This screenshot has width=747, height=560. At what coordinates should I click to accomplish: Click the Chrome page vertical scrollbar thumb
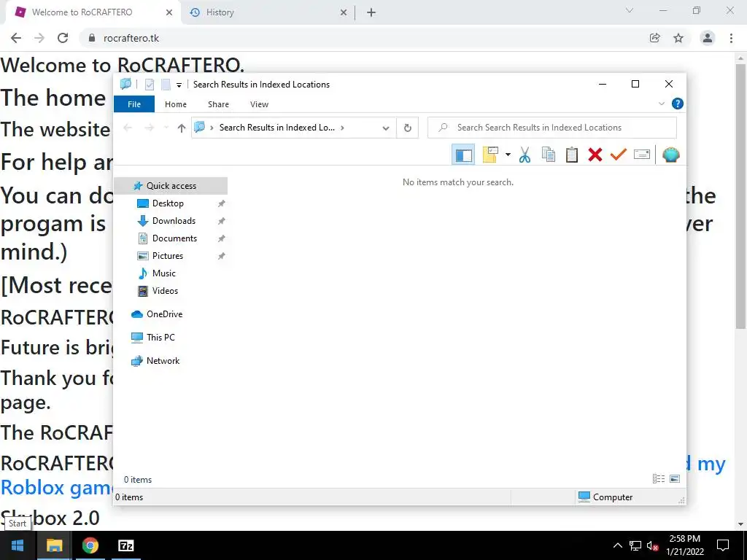740,196
